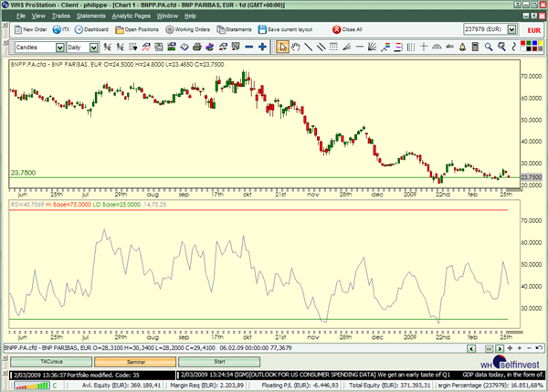
Task: Click the 23,7500 price level label
Action: (23, 173)
